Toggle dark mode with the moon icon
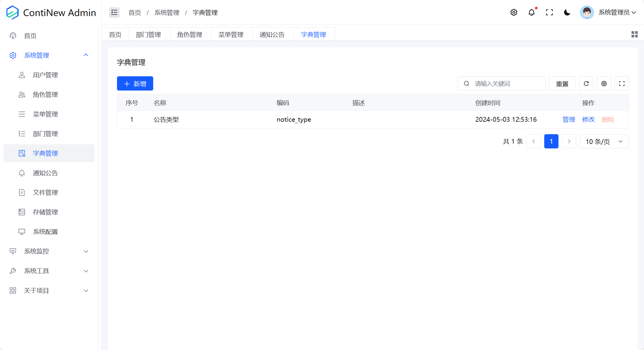Screen dimensions: 644x350 click(x=567, y=12)
